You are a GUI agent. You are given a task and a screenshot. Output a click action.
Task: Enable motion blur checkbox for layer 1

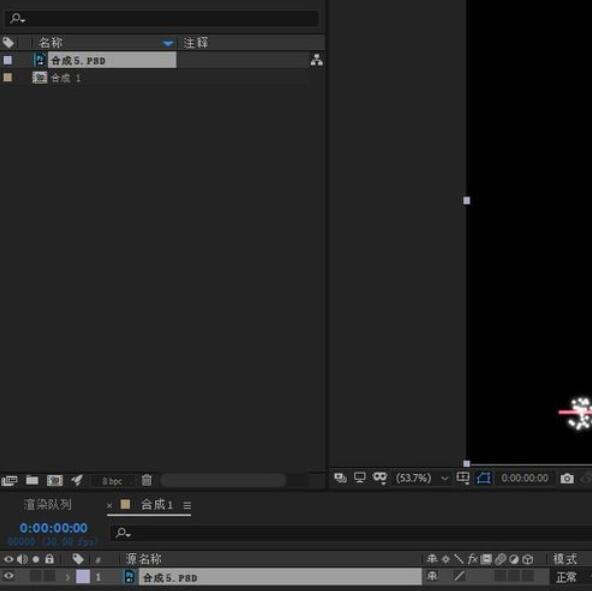click(501, 576)
